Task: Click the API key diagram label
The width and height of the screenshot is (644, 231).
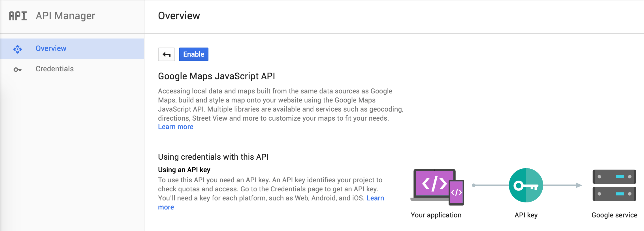Action: tap(526, 215)
